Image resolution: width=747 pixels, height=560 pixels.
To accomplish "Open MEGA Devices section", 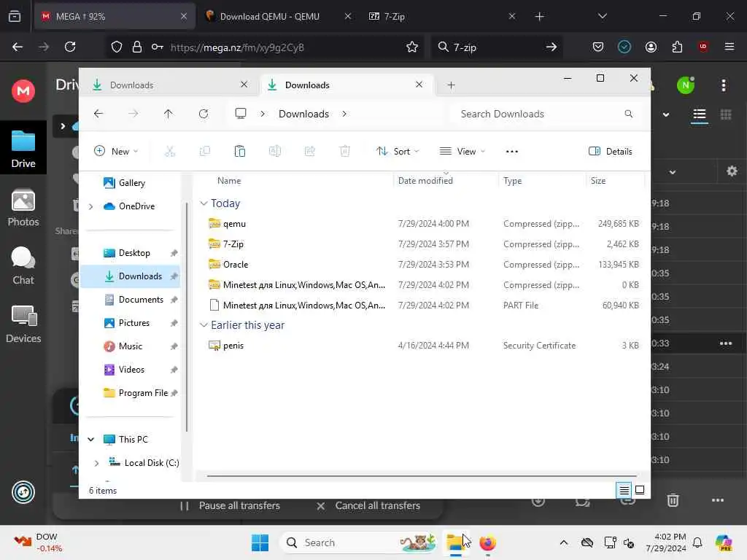I will tap(23, 324).
